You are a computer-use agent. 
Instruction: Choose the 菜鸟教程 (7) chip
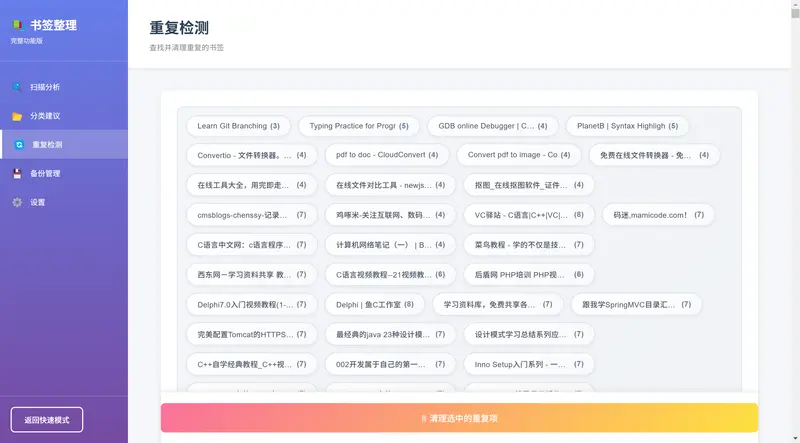[529, 245]
